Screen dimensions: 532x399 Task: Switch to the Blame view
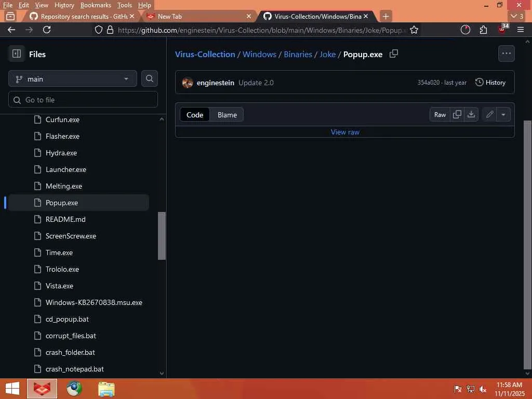click(x=227, y=115)
